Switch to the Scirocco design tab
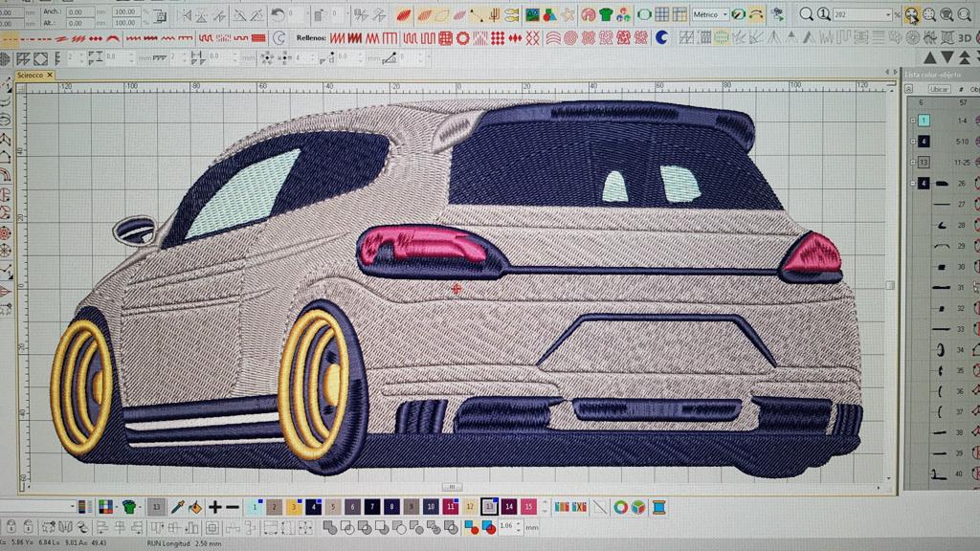The image size is (980, 551). (31, 75)
